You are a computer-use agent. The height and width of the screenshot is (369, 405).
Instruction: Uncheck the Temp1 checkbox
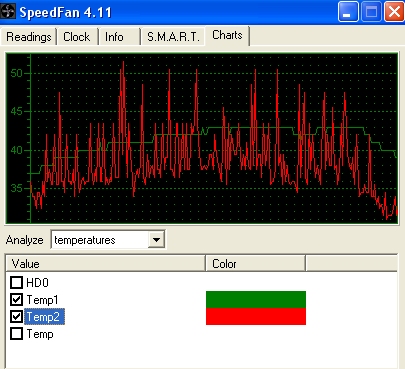16,300
